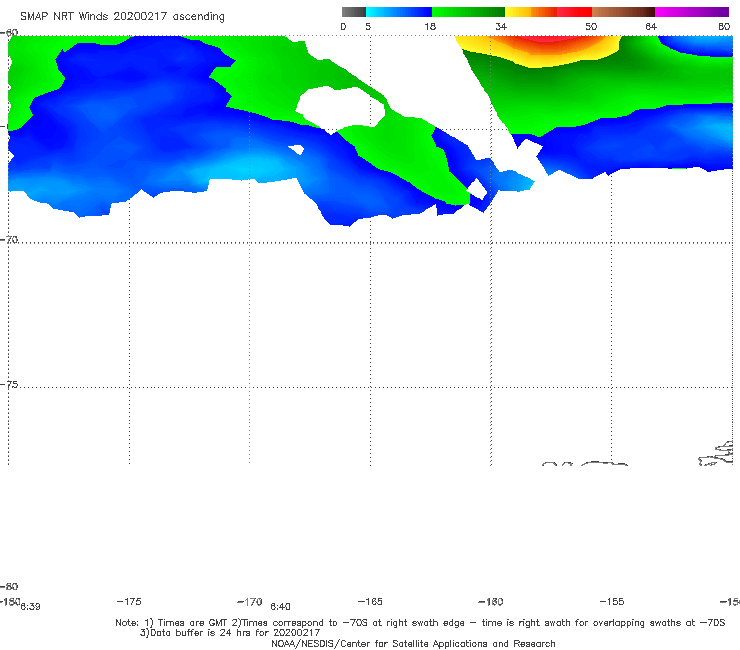
Task: Click the swath time label "6:40"
Action: click(x=280, y=607)
